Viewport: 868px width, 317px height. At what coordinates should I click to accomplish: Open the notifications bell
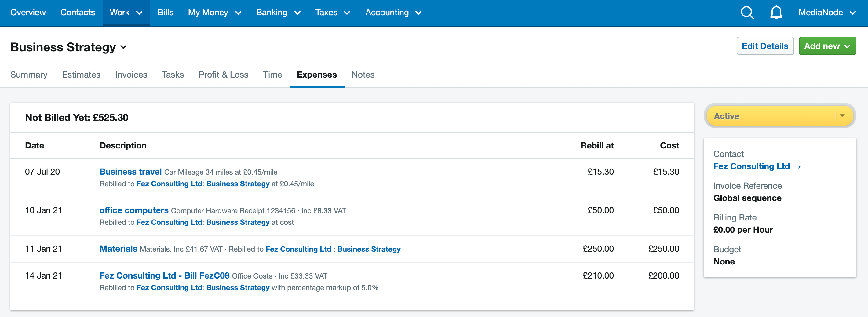pos(776,13)
